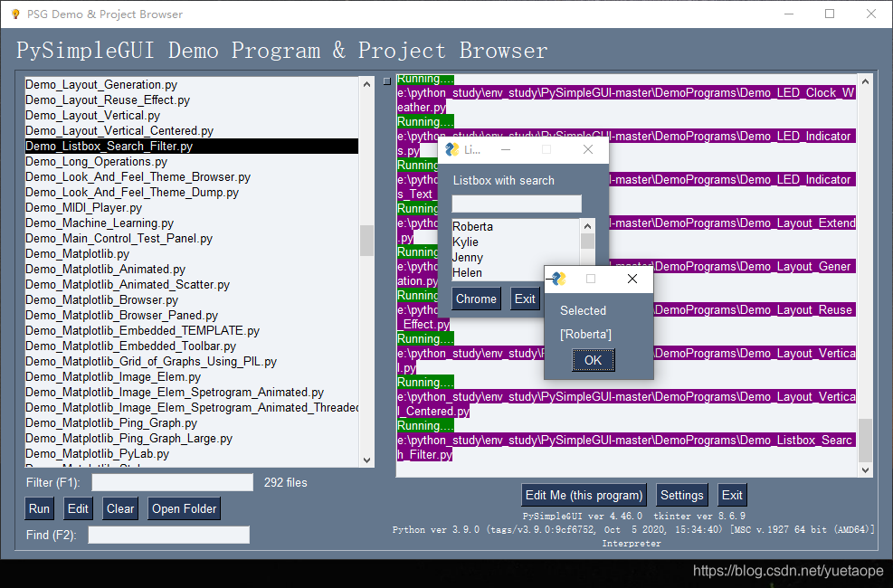
Task: Click the Exit button beside Settings
Action: pyautogui.click(x=732, y=495)
